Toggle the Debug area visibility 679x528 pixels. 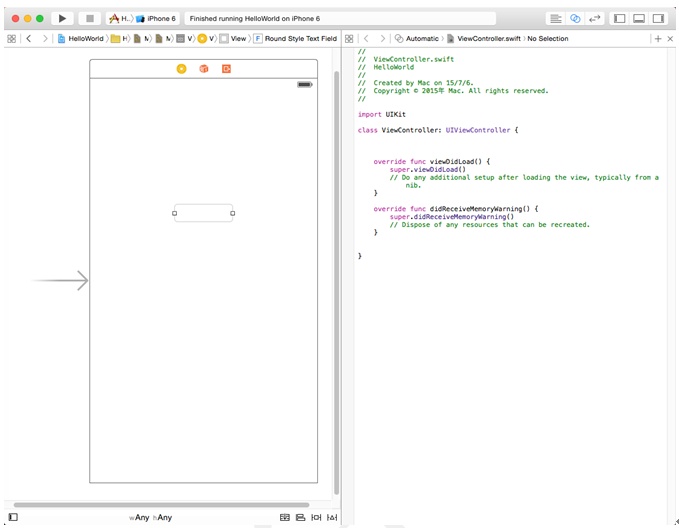pos(639,19)
